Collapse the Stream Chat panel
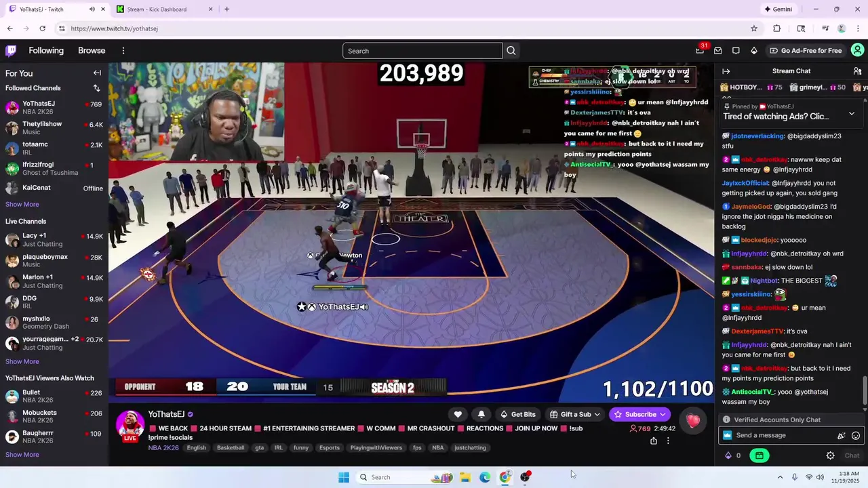This screenshot has height=488, width=868. tap(726, 71)
